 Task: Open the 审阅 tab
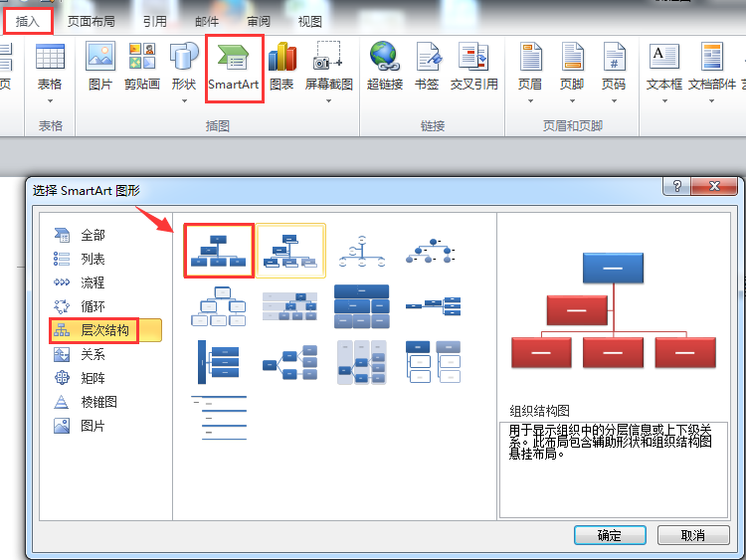point(259,22)
